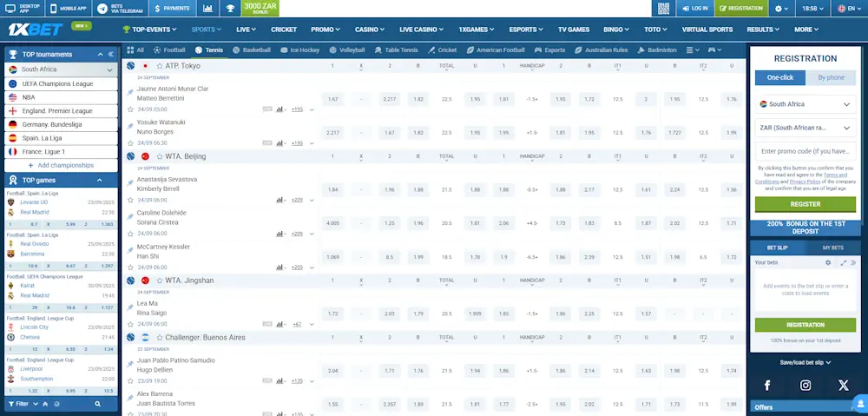
Task: Toggle favorite star for Munar Clar vs Berrettini
Action: coord(130,110)
